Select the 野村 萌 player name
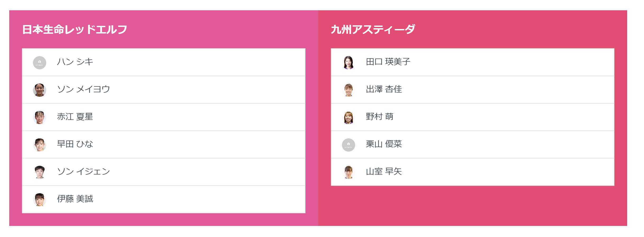The image size is (644, 237). point(379,117)
